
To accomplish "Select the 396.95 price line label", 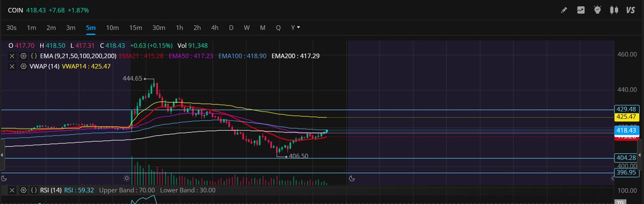I will (x=626, y=172).
